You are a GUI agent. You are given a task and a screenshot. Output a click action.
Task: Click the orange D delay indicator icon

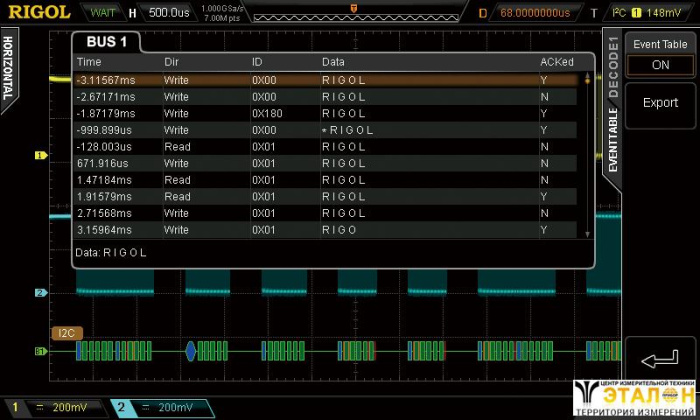point(482,13)
